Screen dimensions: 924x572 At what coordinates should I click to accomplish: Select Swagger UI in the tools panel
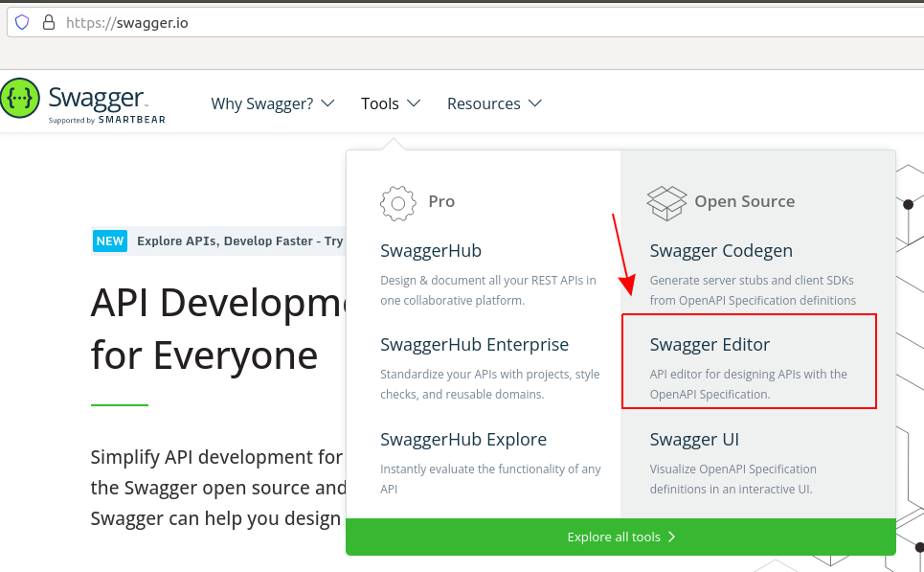coord(694,439)
